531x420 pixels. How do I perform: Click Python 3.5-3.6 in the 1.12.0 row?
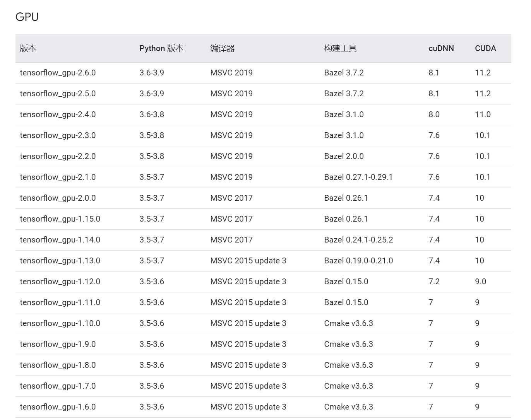click(152, 282)
